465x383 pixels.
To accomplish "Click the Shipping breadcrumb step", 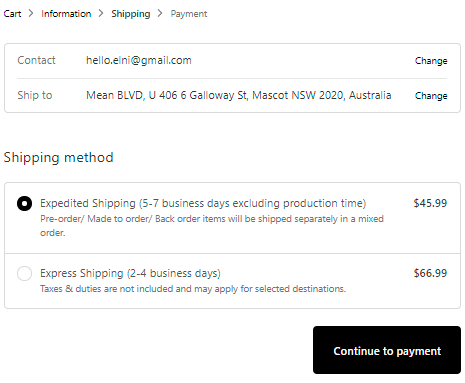I will 131,14.
